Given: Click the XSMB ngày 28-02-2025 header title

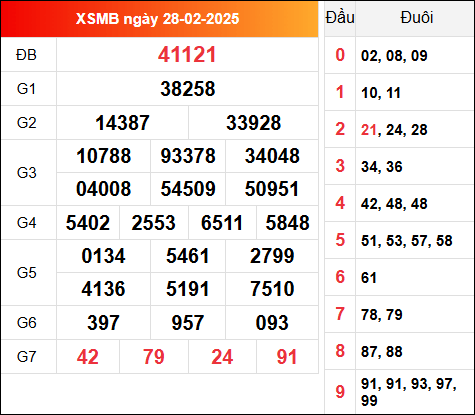Looking at the screenshot, I should [157, 19].
